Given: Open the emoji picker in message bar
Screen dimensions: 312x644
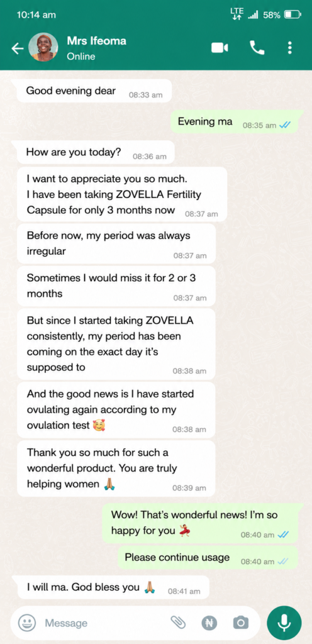Looking at the screenshot, I should point(27,623).
